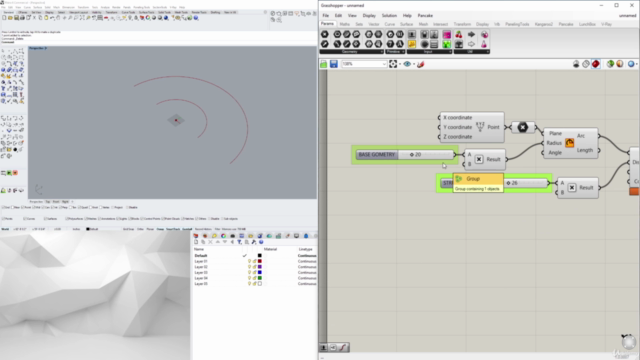Viewport: 640px width, 360px height.
Task: Toggle SmartTrack in Rhino status bar
Action: [173, 229]
